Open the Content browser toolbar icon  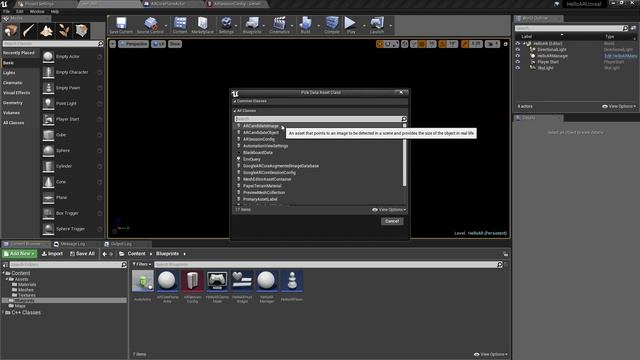pyautogui.click(x=180, y=25)
